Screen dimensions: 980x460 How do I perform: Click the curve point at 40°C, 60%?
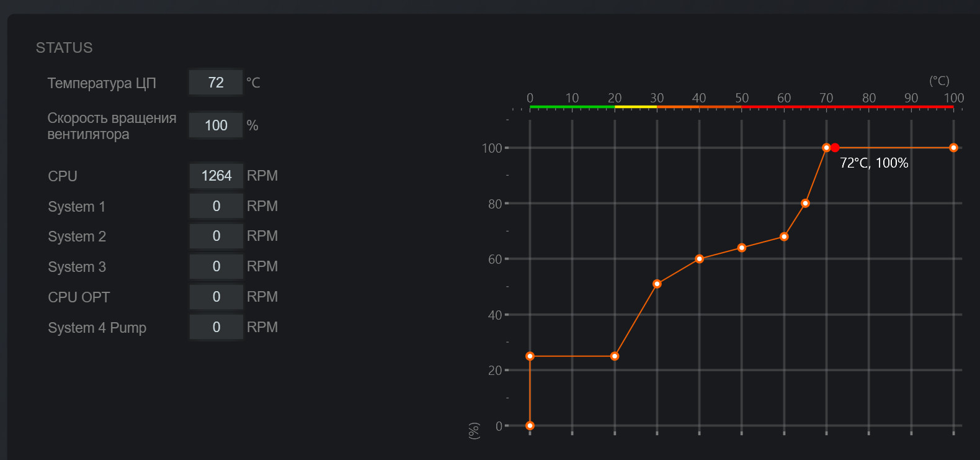pyautogui.click(x=699, y=259)
